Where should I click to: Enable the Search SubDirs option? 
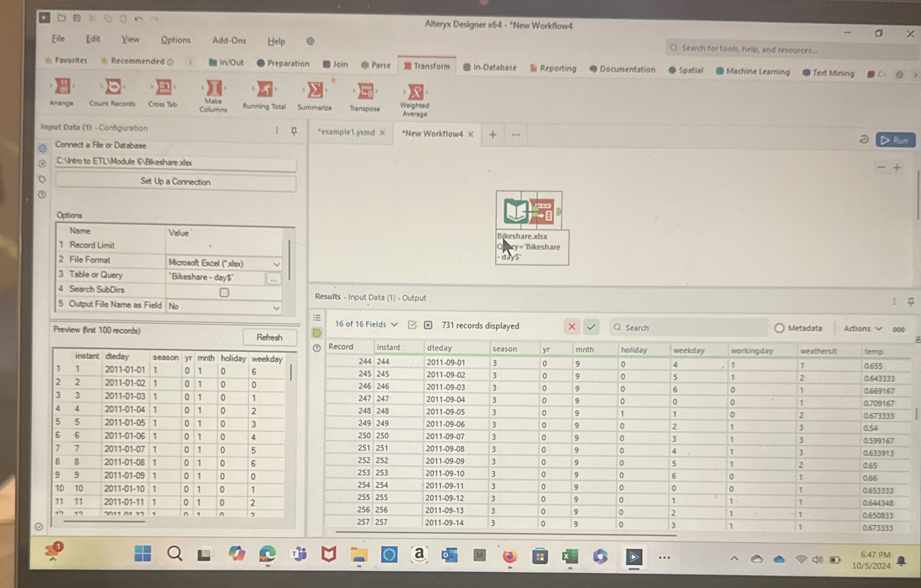coord(224,293)
